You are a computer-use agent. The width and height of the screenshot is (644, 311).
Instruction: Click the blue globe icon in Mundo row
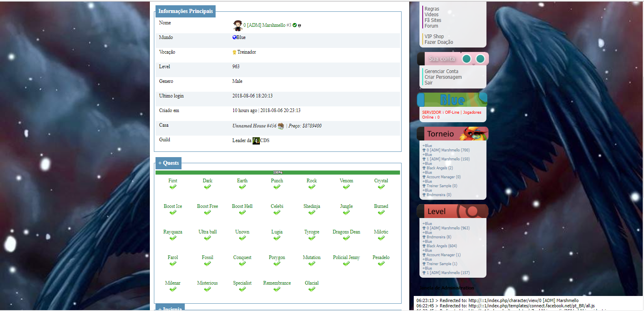click(x=234, y=37)
